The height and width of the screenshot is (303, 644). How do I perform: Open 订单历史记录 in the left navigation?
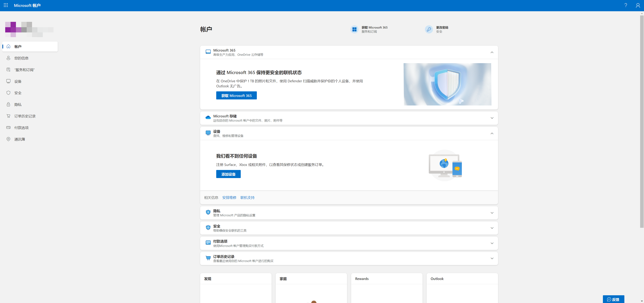[30, 116]
